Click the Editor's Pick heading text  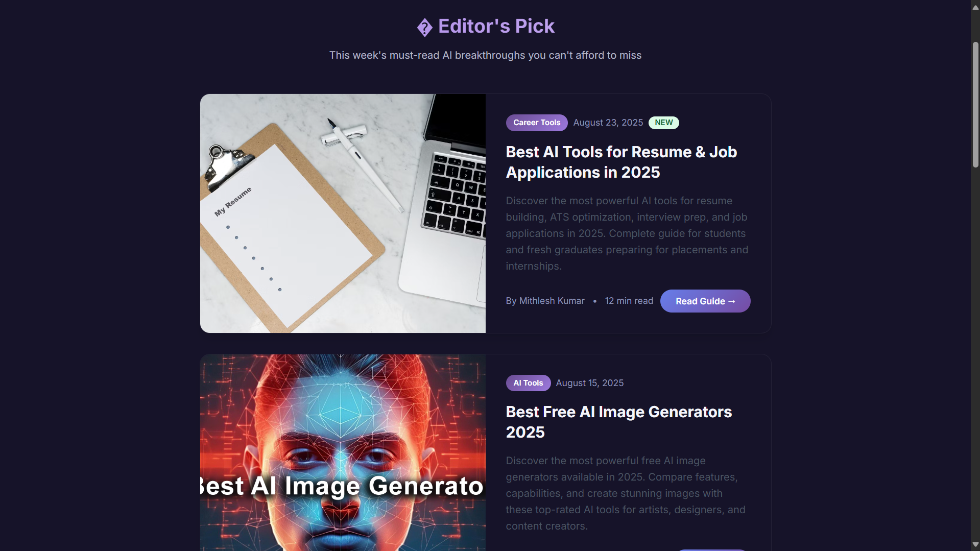(x=496, y=27)
